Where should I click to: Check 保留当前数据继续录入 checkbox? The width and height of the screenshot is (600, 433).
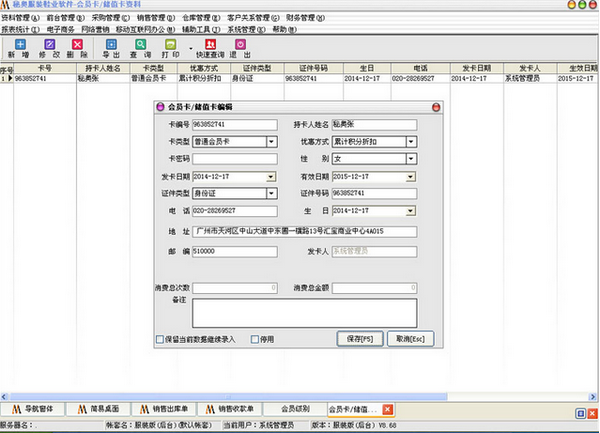tap(160, 339)
